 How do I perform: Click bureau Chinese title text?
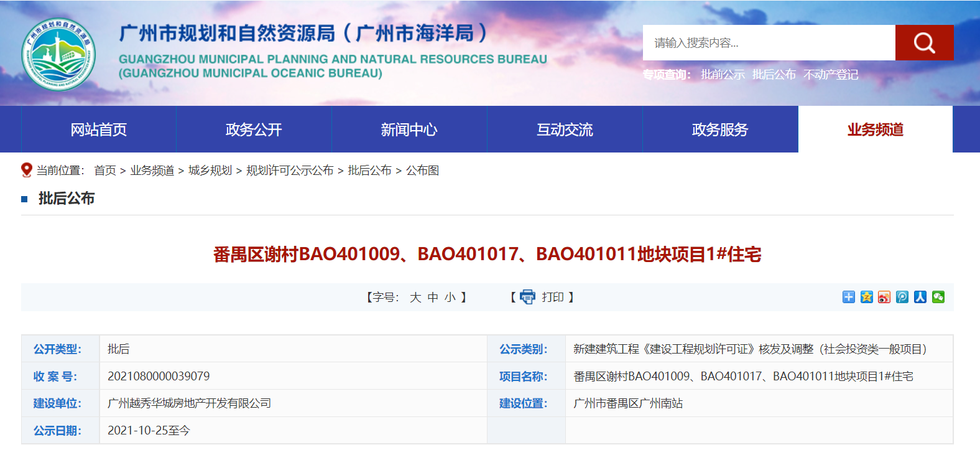(303, 33)
